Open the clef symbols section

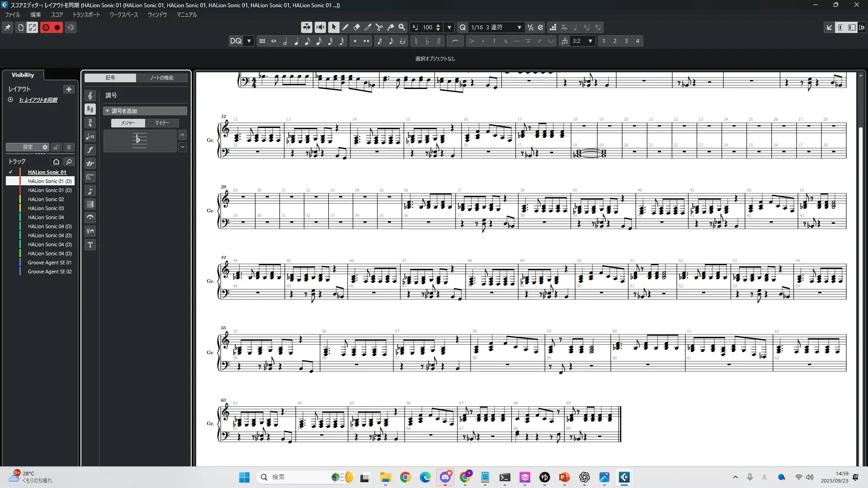click(x=90, y=96)
